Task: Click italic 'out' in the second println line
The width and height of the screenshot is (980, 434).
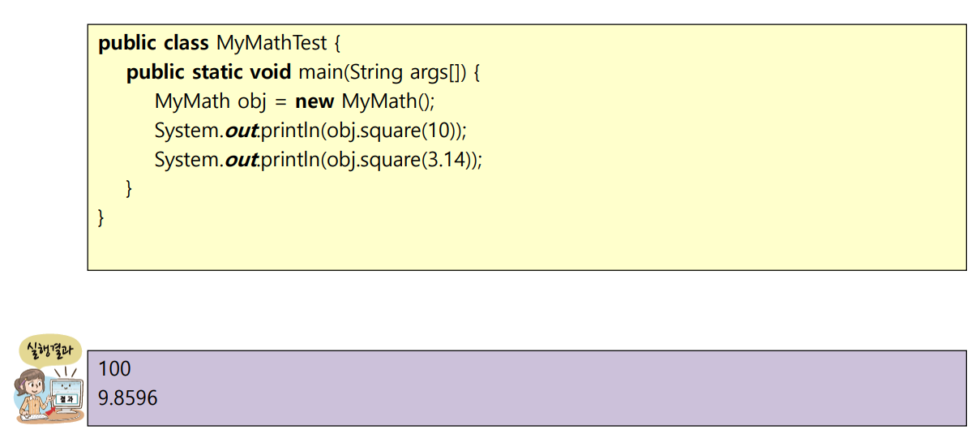Action: tap(240, 160)
